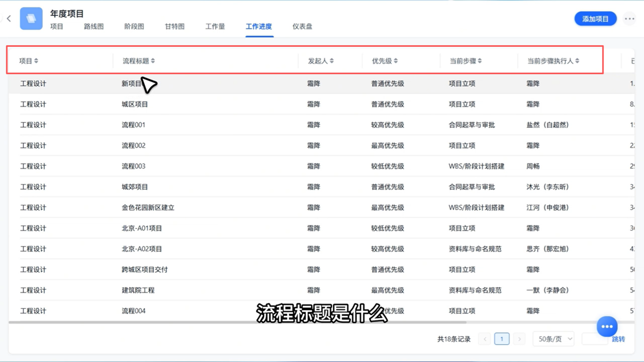Click the blue 年度项目 app icon
This screenshot has width=644, height=362.
[31, 19]
